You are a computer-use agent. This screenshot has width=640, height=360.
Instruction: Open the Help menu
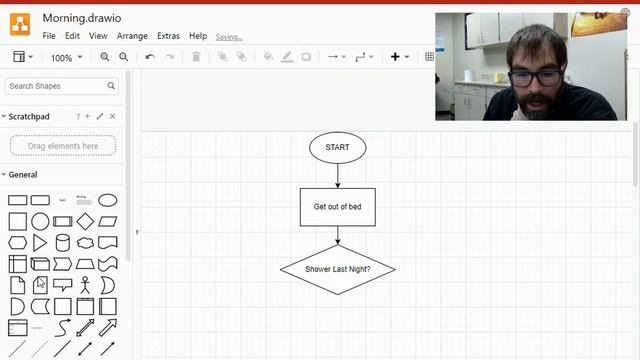(x=198, y=36)
